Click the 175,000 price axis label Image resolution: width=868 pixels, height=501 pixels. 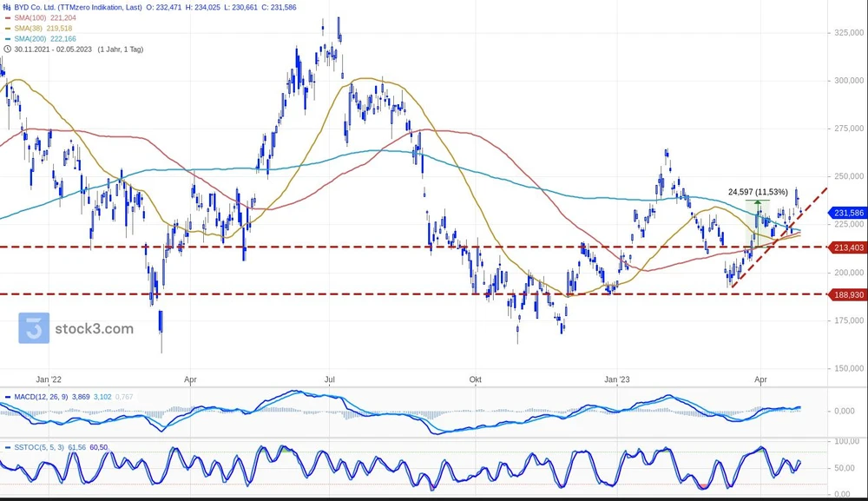(849, 320)
